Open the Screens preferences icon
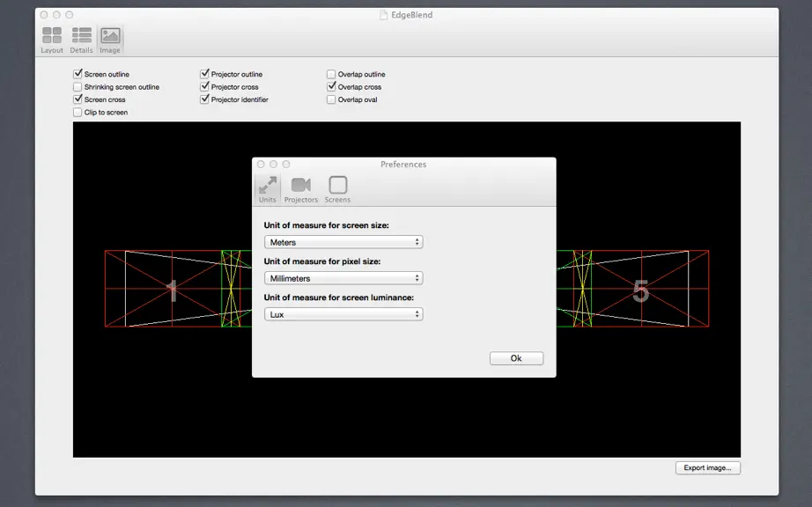 tap(337, 185)
